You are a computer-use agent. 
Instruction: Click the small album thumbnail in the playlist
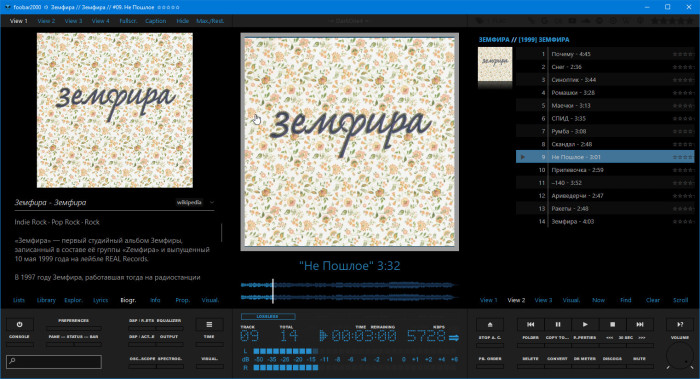[x=495, y=64]
